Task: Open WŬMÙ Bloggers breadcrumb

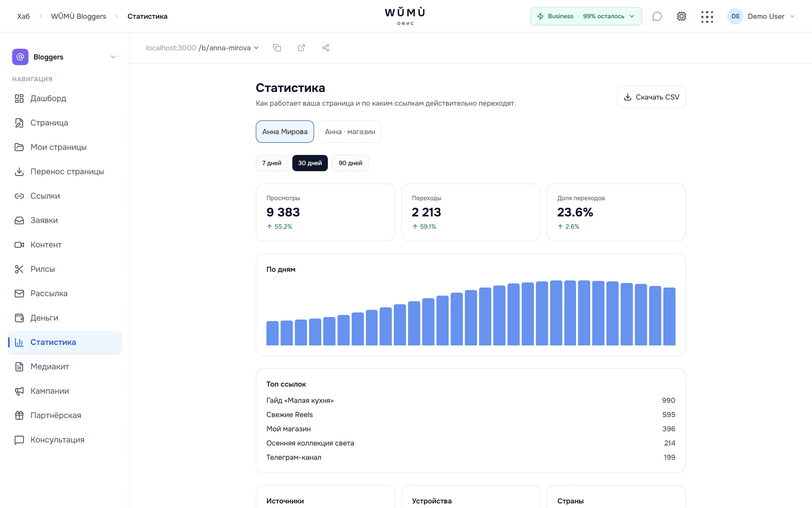Action: point(78,16)
